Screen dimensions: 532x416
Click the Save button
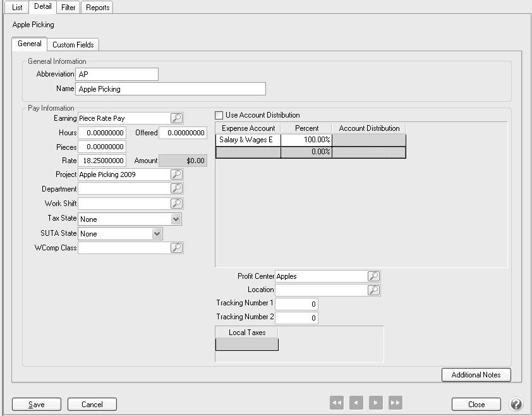[x=36, y=404]
